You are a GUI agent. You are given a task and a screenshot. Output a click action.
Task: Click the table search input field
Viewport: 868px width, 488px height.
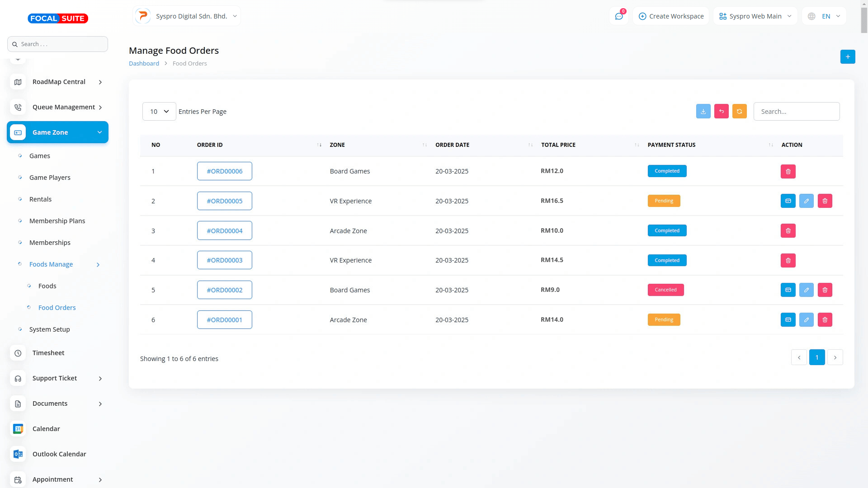(796, 111)
